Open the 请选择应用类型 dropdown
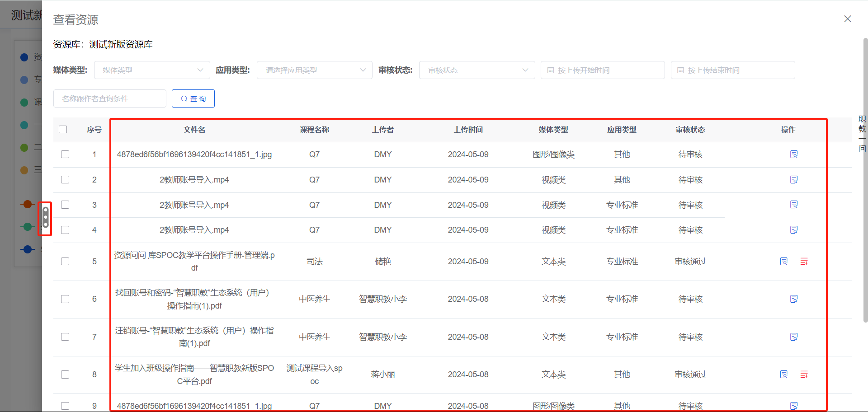The width and height of the screenshot is (868, 412). 315,70
